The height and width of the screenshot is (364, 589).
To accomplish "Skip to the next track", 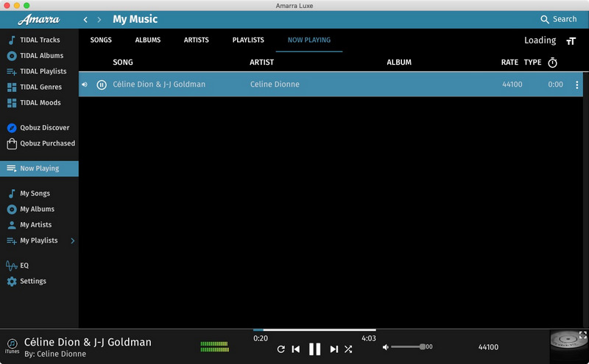I will click(x=334, y=349).
